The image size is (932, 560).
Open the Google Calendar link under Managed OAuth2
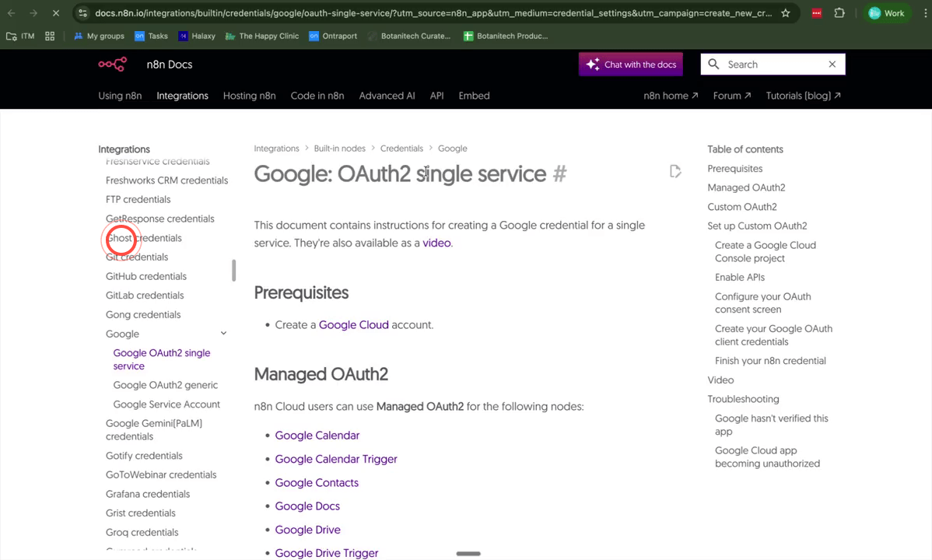pos(317,435)
